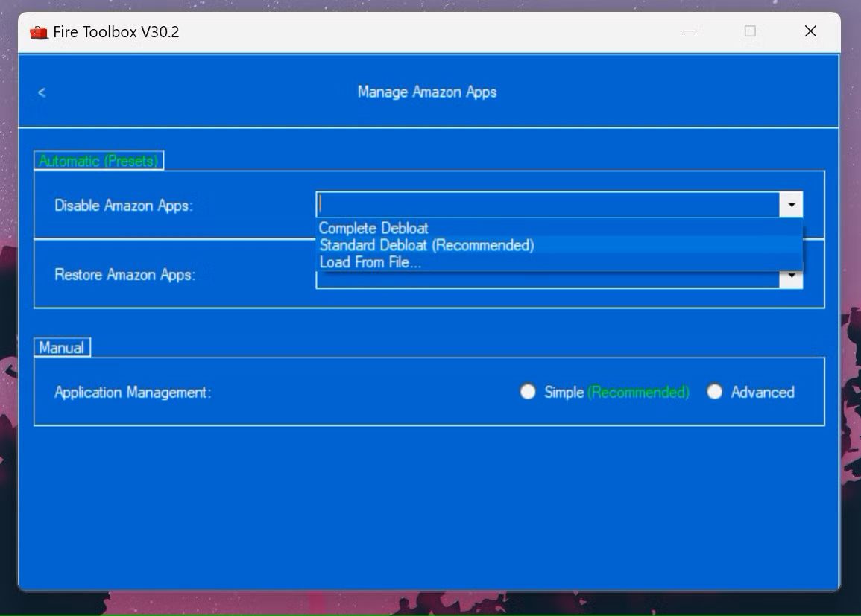Maximize the Fire Toolbox window
The height and width of the screenshot is (616, 861).
tap(750, 31)
